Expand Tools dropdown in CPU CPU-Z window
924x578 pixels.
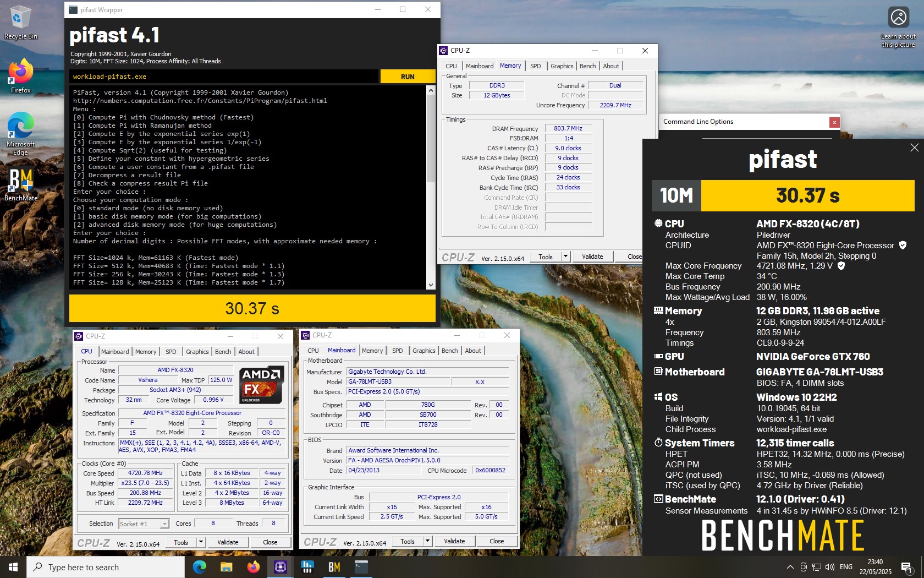click(x=201, y=542)
